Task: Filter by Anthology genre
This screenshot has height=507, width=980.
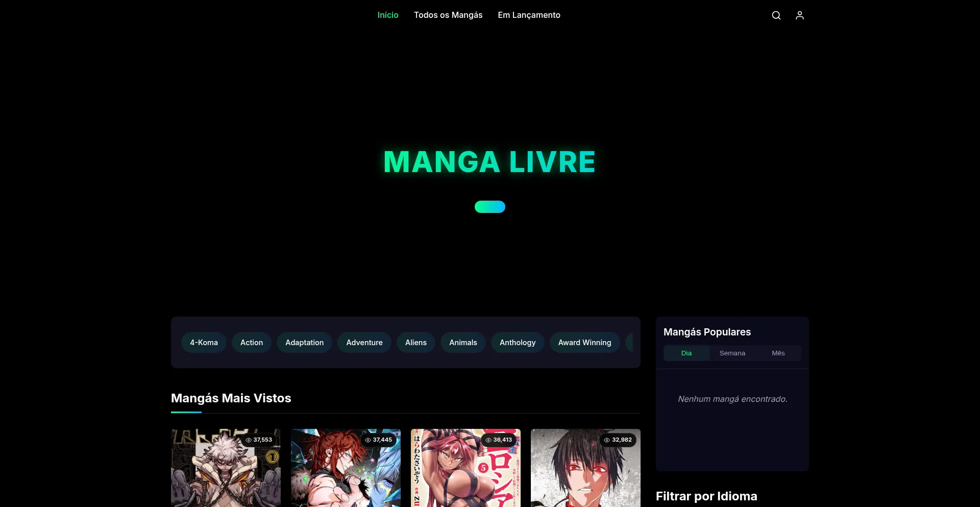Action: pos(518,343)
